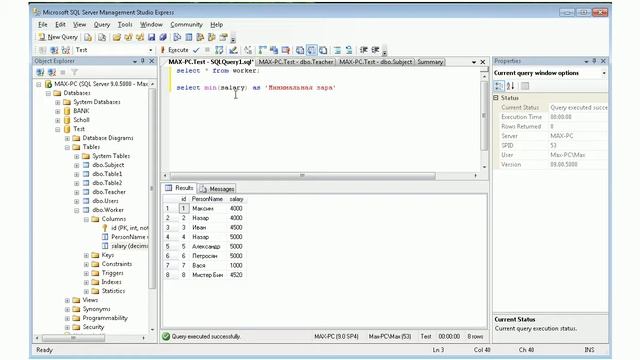Image resolution: width=640 pixels, height=360 pixels.
Task: Switch to MAX-PC.Test - dbo.Teacher tab
Action: (x=296, y=62)
